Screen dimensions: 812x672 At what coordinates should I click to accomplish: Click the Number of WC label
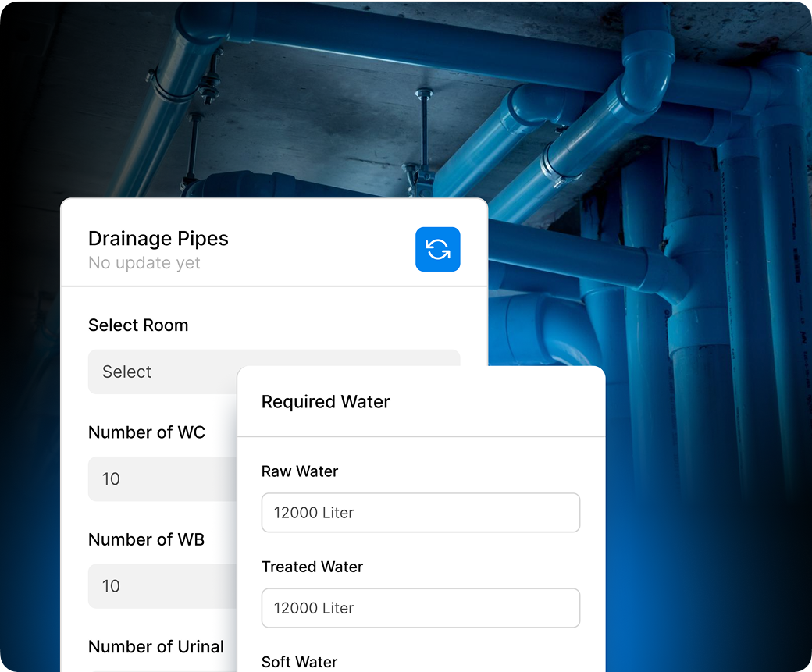tap(146, 432)
